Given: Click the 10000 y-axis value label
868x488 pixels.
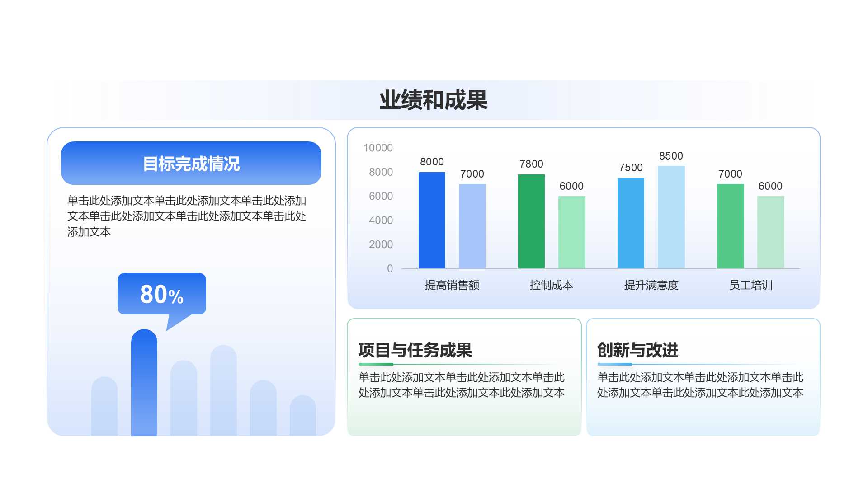Looking at the screenshot, I should tap(378, 148).
